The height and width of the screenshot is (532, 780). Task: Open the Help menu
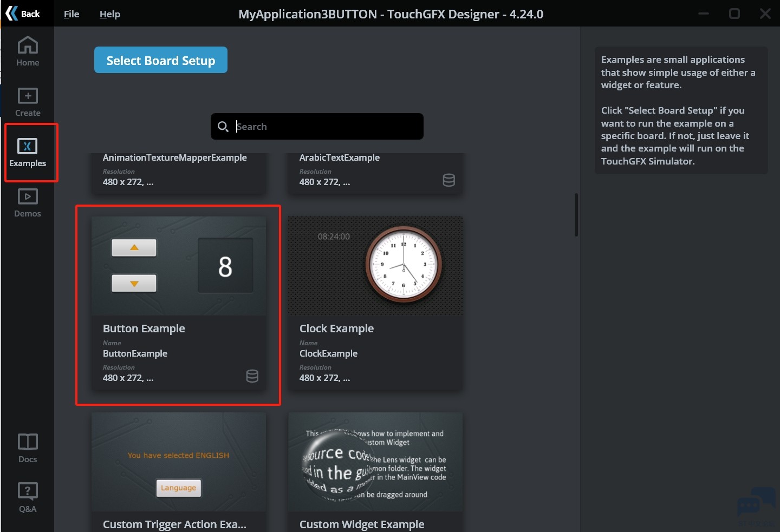[110, 14]
